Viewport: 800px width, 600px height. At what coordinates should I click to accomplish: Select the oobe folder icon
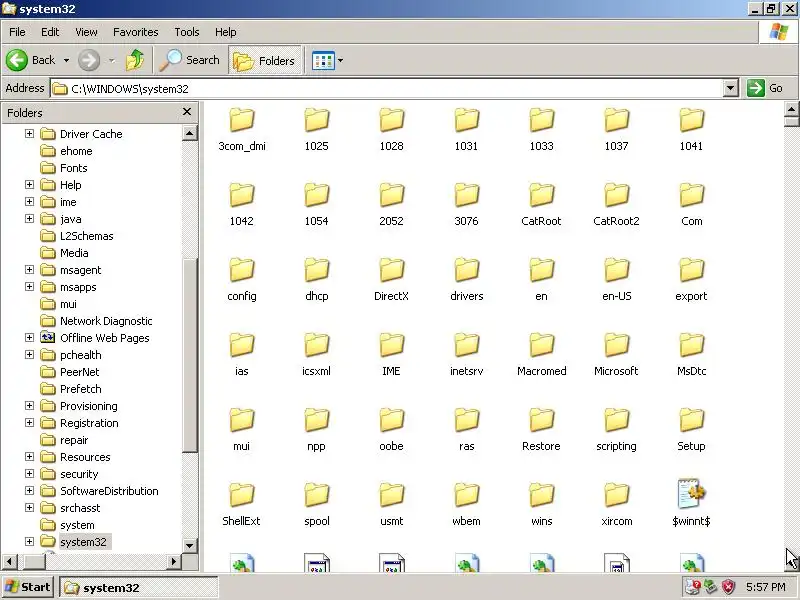pyautogui.click(x=391, y=420)
